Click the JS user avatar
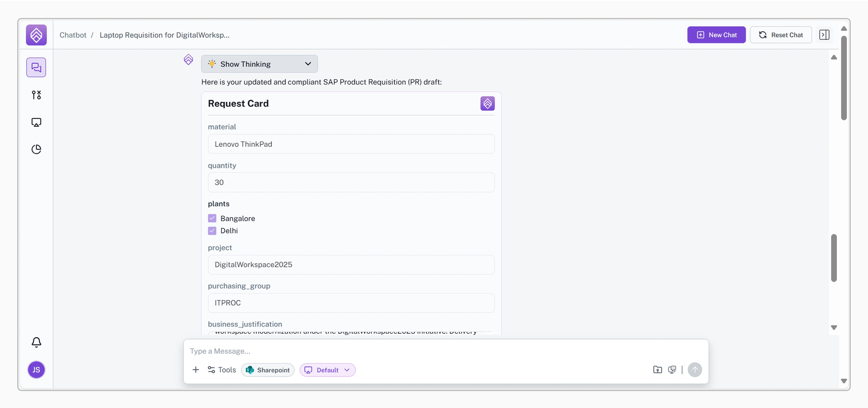This screenshot has width=868, height=408. pos(36,370)
